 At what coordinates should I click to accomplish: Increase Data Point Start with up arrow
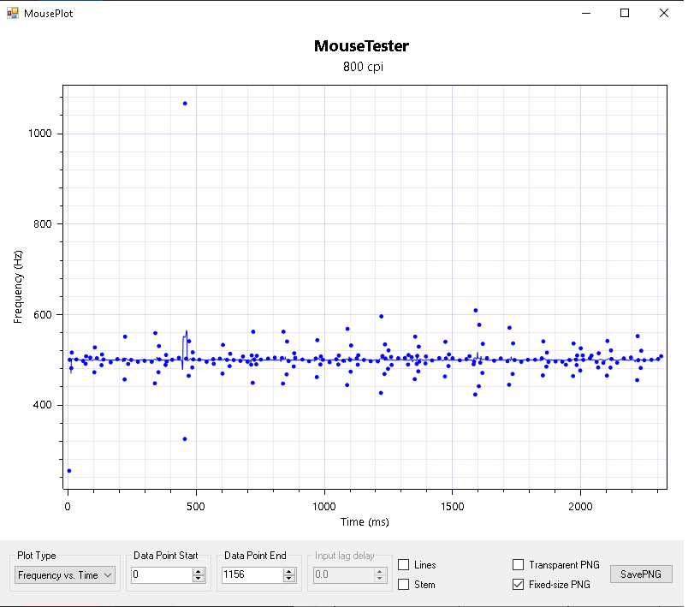pos(199,572)
